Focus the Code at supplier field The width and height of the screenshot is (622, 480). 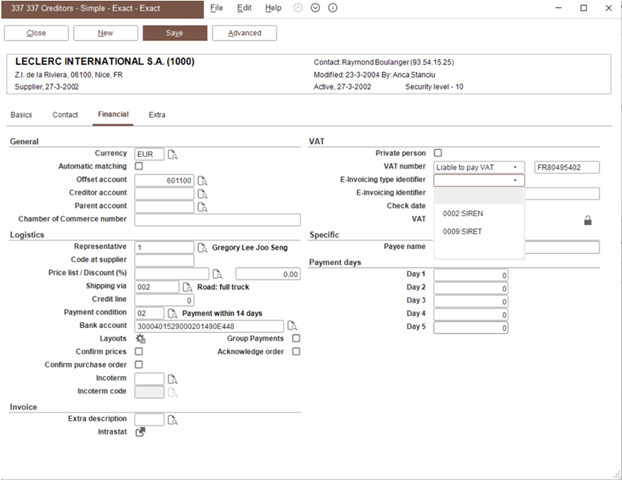164,261
